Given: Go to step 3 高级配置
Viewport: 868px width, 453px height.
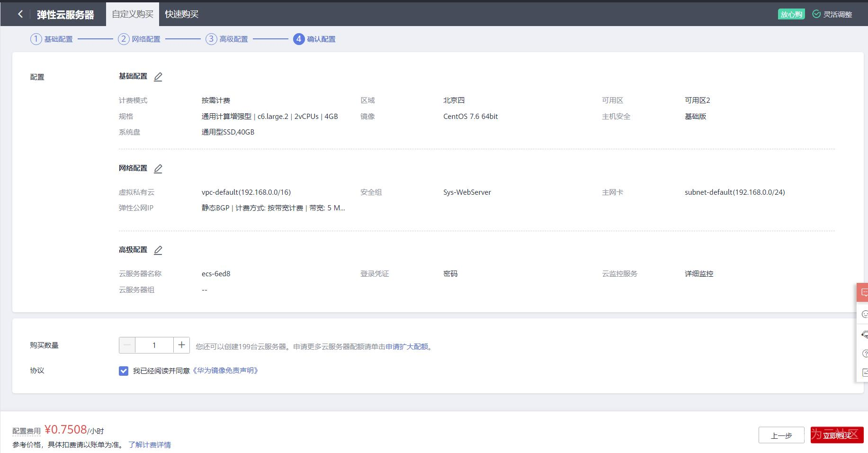Looking at the screenshot, I should pyautogui.click(x=227, y=39).
